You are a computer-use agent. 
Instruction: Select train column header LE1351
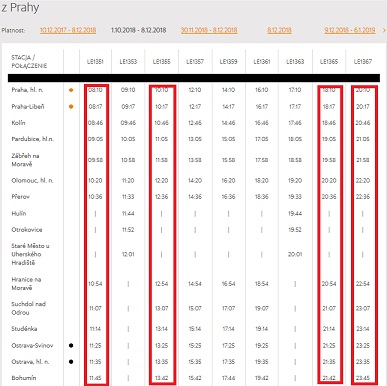[x=95, y=62]
